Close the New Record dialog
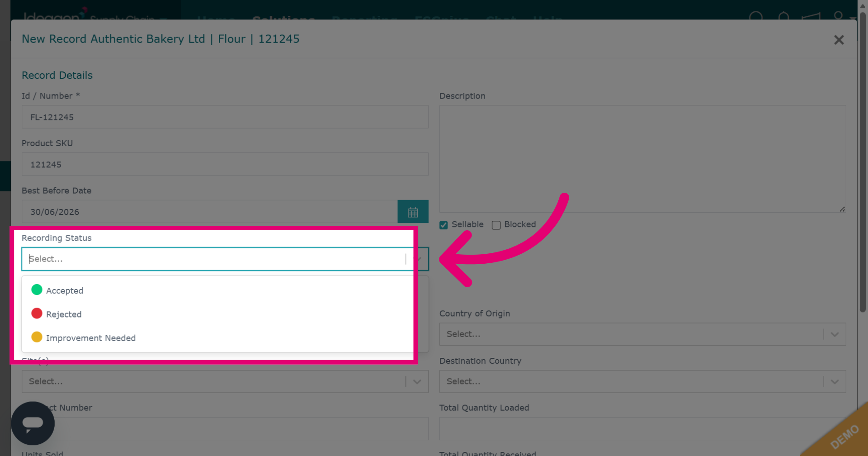The image size is (868, 456). (839, 40)
